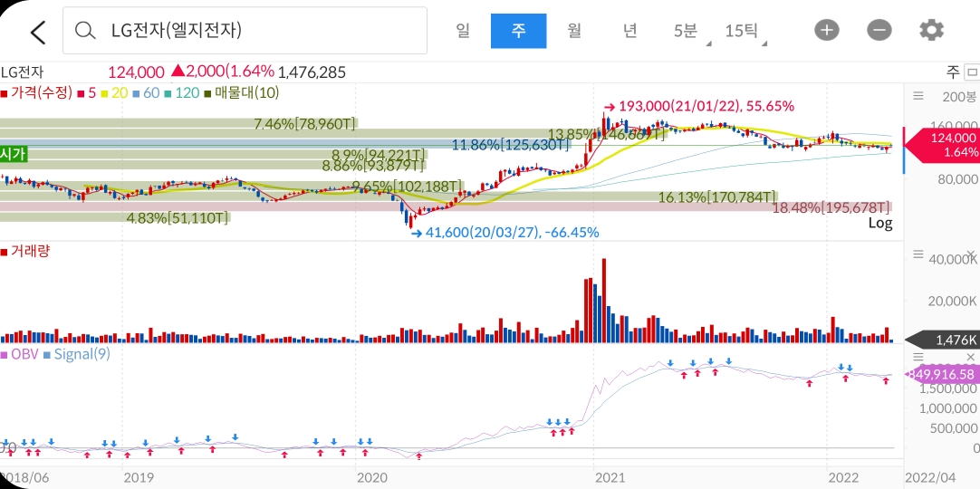Toggle the 가격(수정) price legend
980x489 pixels.
point(36,93)
